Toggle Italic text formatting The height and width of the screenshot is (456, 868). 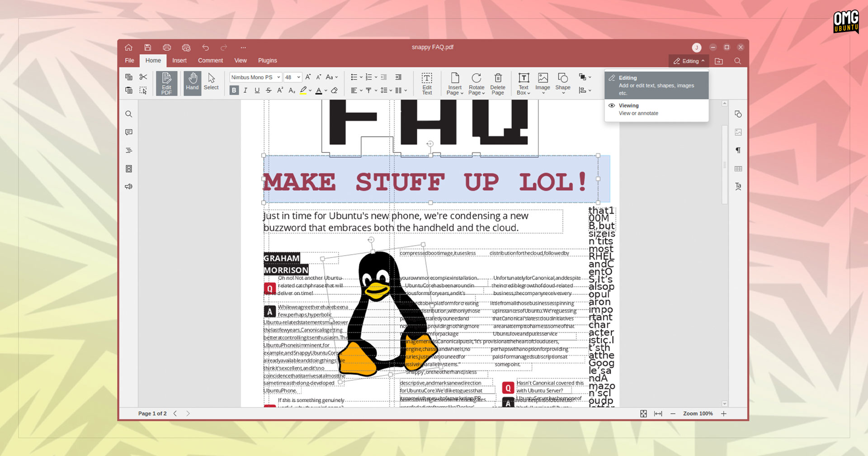click(245, 90)
